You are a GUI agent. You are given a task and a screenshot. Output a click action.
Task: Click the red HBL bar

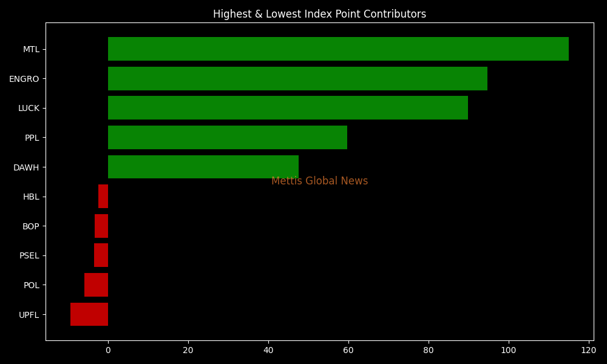pos(103,197)
